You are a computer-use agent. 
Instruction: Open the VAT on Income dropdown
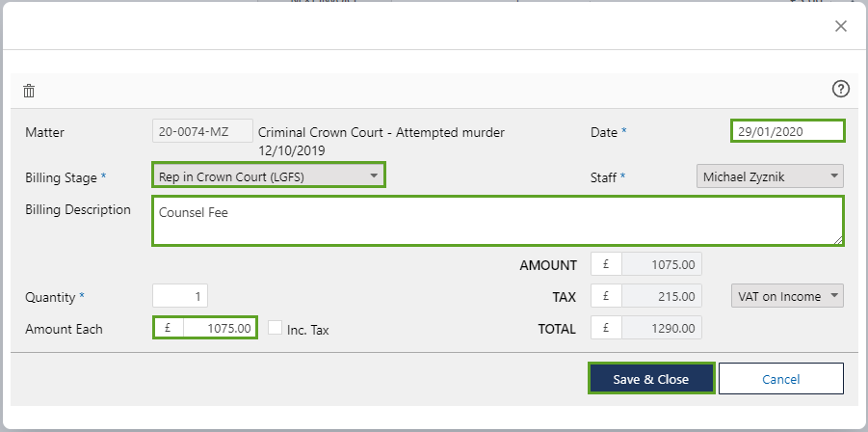[x=787, y=296]
